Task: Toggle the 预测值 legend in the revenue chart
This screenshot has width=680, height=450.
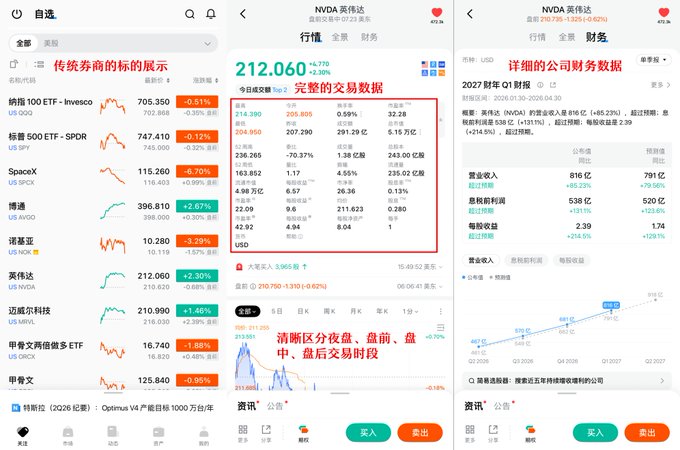Action: point(500,277)
